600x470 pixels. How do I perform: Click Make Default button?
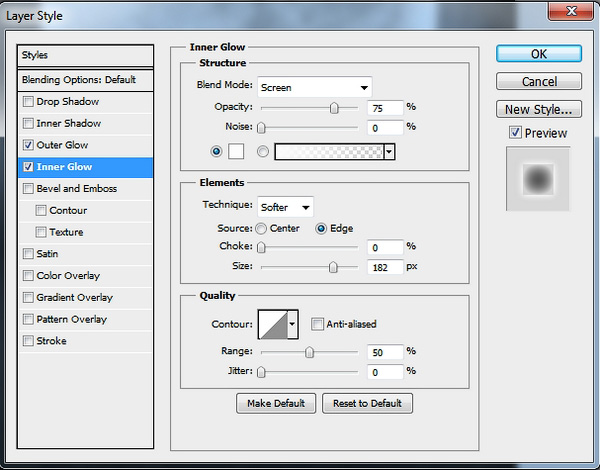(276, 403)
